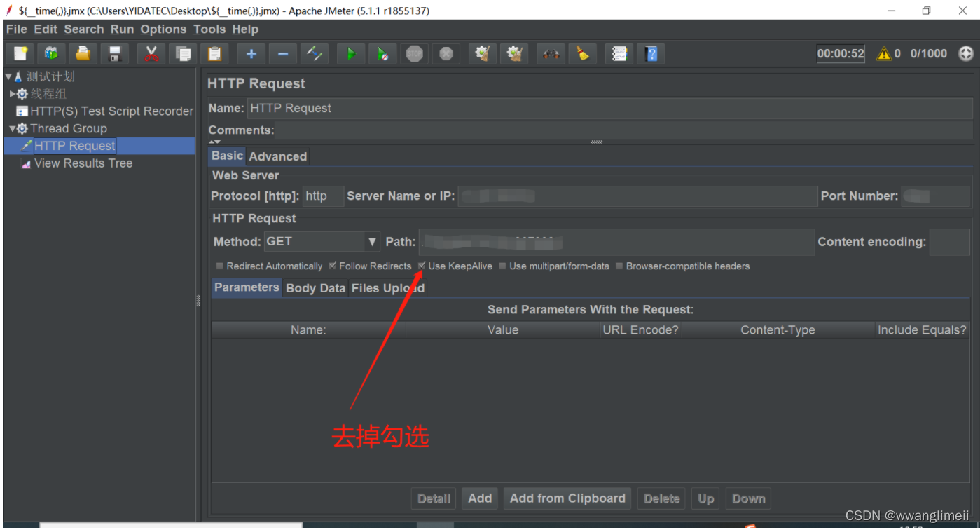The image size is (980, 530).
Task: Click the Delete button
Action: pyautogui.click(x=661, y=498)
